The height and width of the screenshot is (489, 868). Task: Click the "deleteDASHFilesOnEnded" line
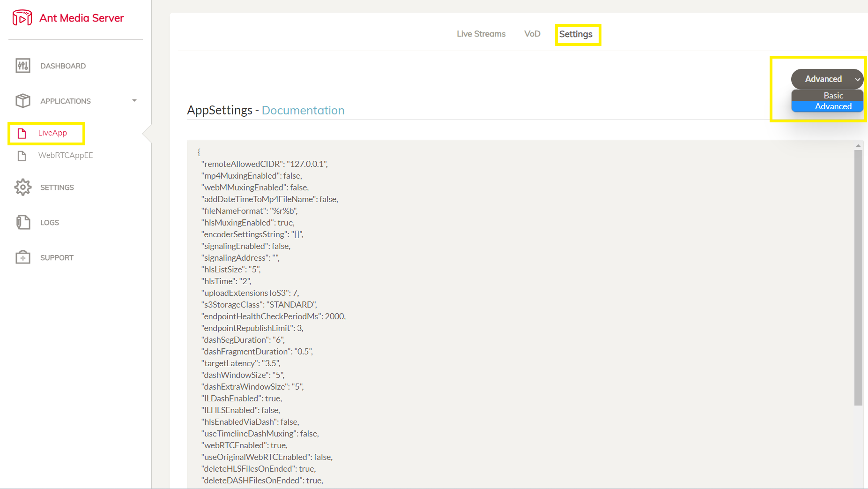[262, 481]
